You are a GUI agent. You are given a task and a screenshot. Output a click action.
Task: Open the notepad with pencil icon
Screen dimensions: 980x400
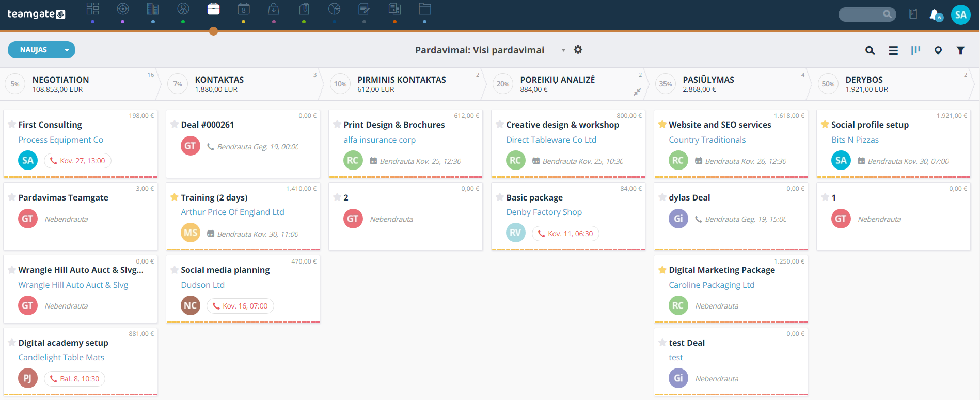365,9
